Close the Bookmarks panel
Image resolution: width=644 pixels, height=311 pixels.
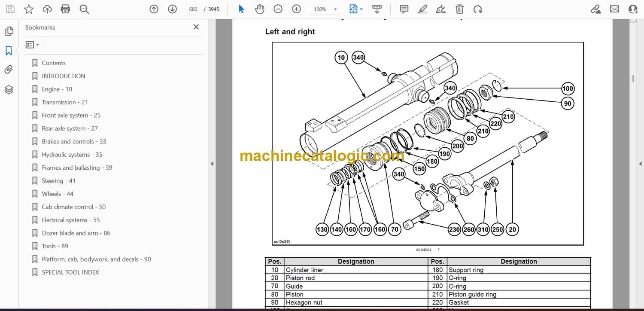click(x=196, y=27)
